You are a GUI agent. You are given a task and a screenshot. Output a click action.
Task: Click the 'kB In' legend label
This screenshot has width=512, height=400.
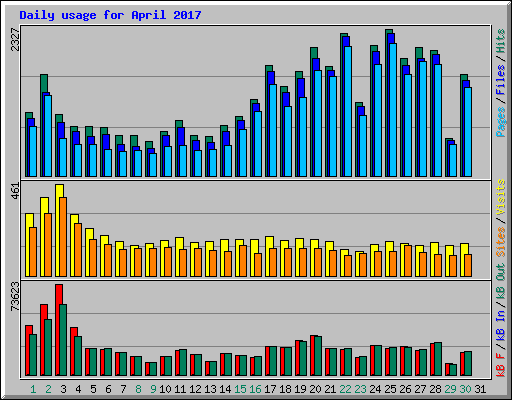click(500, 325)
